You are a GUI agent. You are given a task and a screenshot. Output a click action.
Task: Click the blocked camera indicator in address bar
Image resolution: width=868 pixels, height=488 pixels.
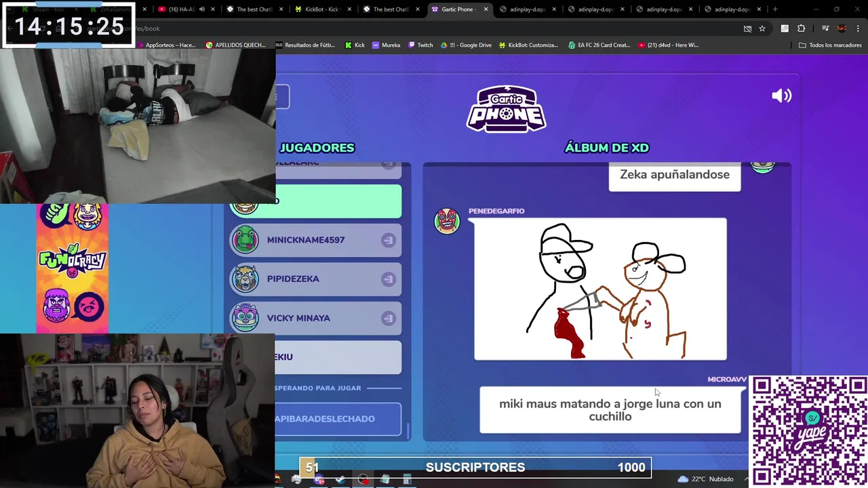coord(747,28)
